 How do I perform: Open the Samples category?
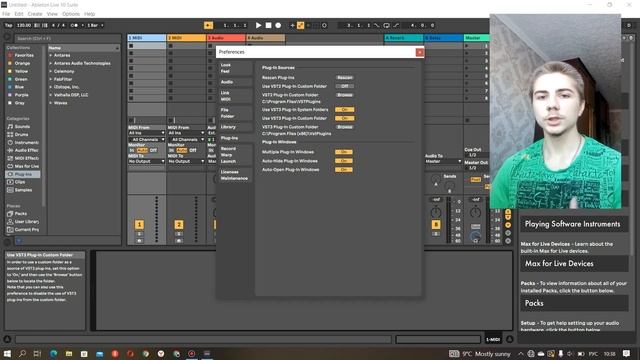click(23, 190)
